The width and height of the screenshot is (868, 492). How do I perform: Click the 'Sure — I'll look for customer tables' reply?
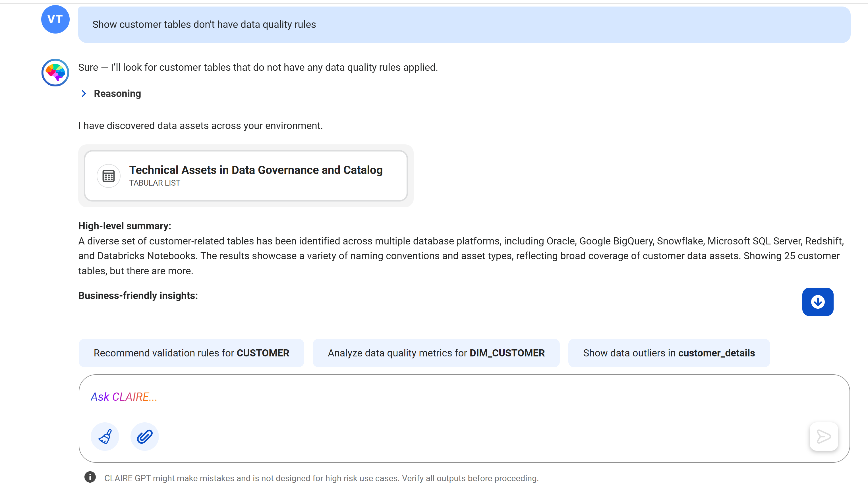(x=258, y=68)
